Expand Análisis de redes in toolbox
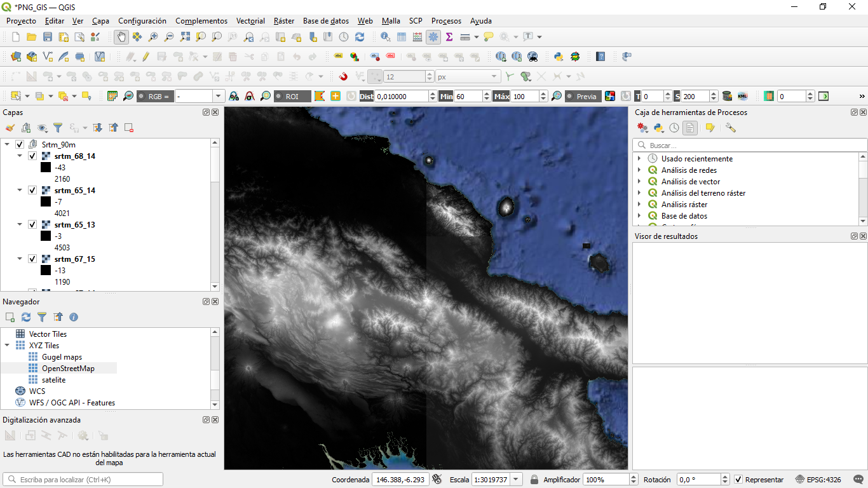Image resolution: width=868 pixels, height=488 pixels. coord(639,170)
